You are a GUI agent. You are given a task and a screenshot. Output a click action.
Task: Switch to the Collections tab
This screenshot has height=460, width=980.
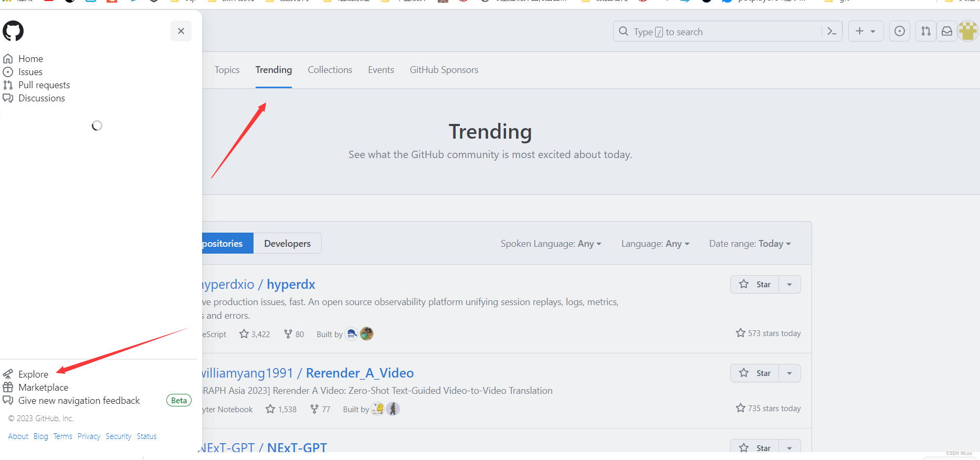click(330, 70)
